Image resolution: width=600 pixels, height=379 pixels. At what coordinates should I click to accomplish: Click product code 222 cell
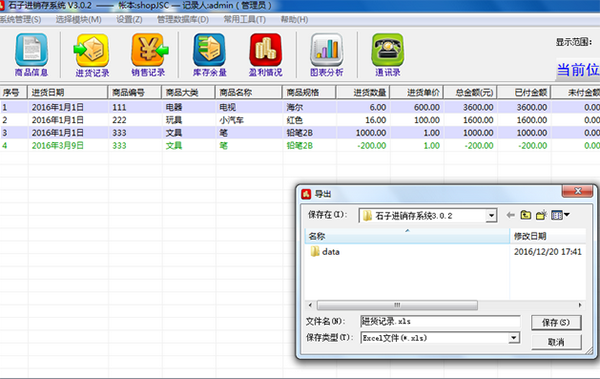coord(119,120)
